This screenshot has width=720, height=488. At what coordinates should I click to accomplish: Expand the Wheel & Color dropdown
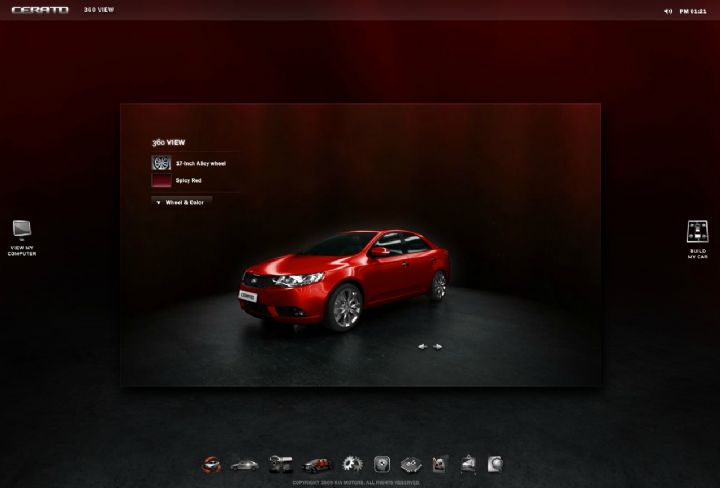[182, 202]
